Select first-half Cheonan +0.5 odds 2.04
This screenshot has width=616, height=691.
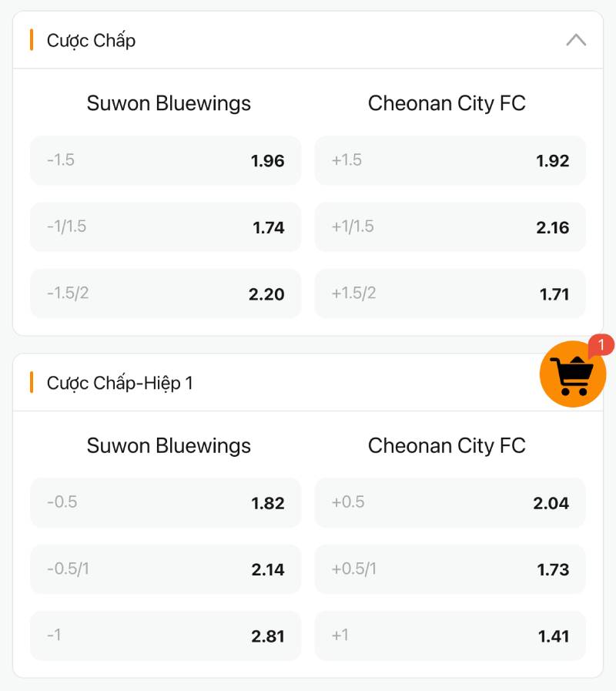pyautogui.click(x=450, y=503)
